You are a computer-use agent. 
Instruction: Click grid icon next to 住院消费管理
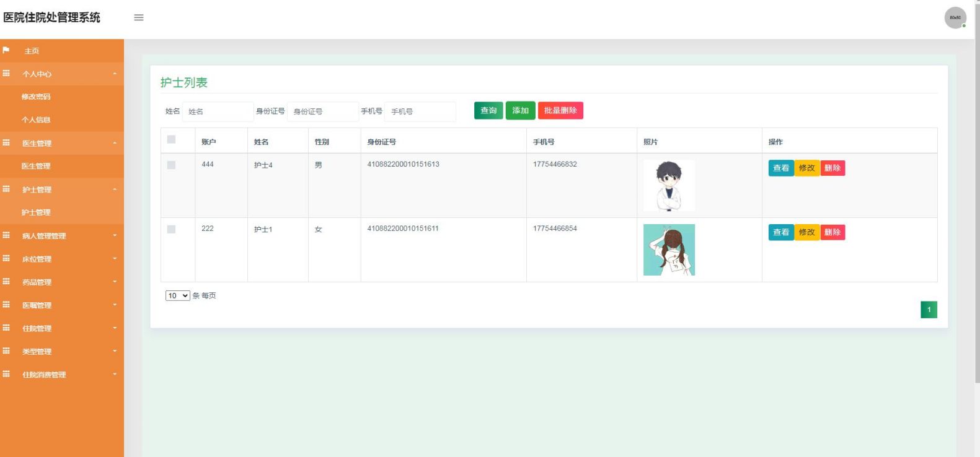6,374
